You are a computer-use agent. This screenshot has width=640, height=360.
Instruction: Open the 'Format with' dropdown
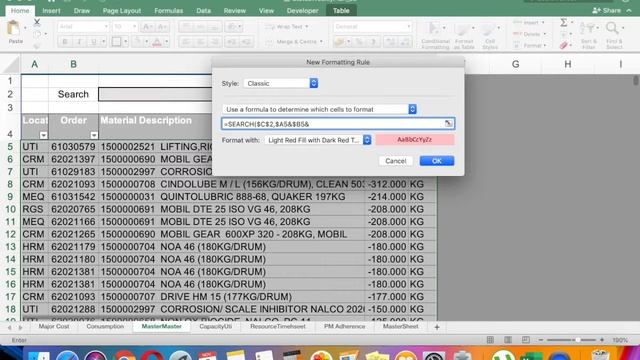tap(318, 140)
